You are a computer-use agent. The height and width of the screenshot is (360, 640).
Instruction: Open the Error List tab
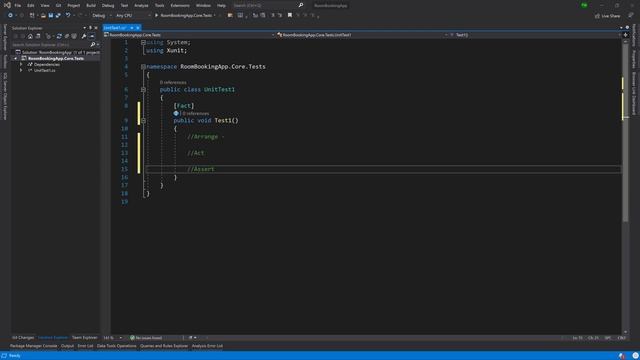click(x=85, y=346)
